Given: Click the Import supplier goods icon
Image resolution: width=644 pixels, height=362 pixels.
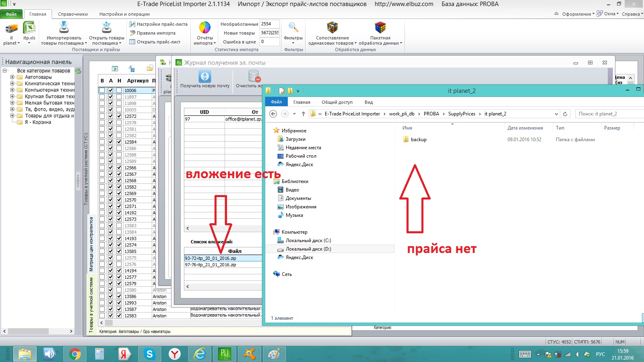Looking at the screenshot, I should click(x=64, y=27).
